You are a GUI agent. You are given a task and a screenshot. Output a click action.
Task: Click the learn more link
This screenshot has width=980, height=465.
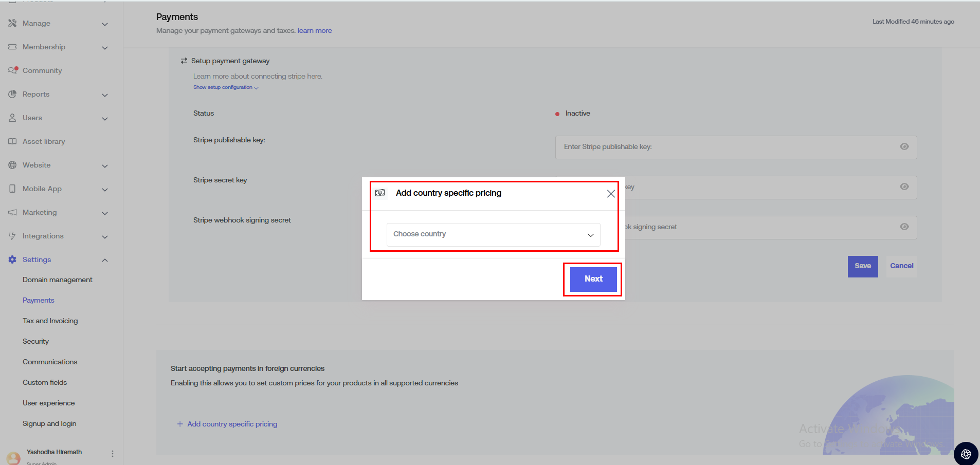(315, 31)
